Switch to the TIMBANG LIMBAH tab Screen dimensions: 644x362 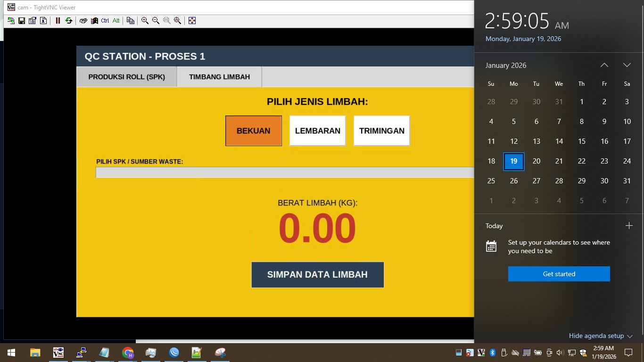(220, 77)
